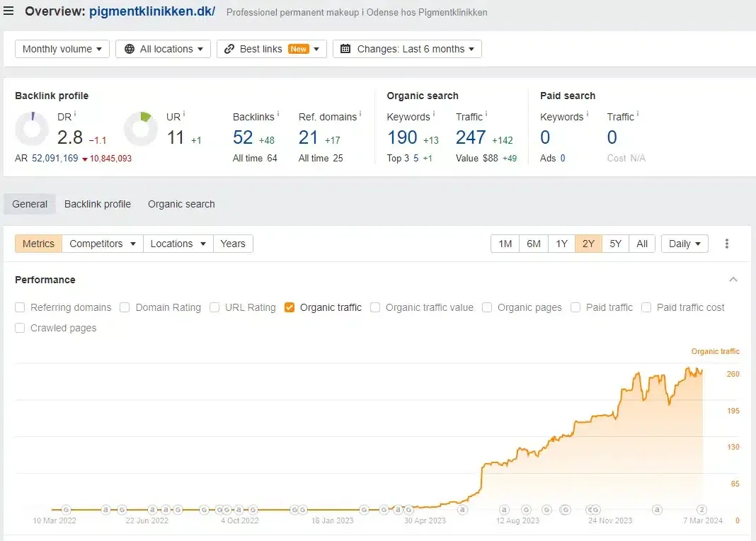The image size is (756, 541).
Task: Click the DR donut chart
Action: pyautogui.click(x=32, y=129)
